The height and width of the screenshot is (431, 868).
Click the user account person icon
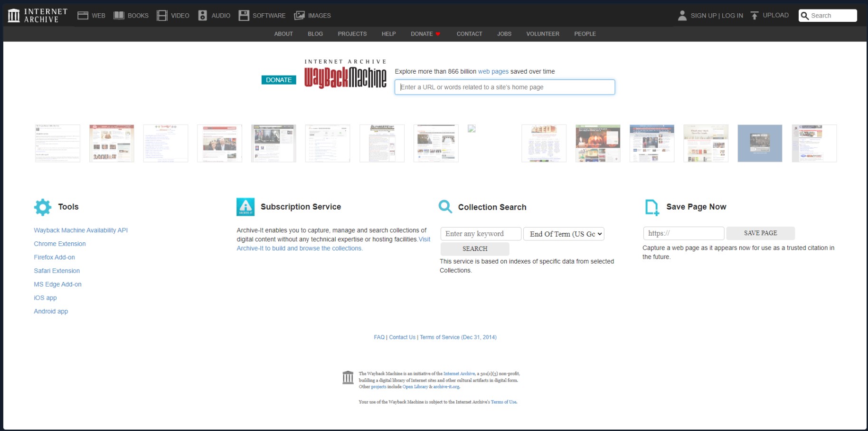click(682, 16)
